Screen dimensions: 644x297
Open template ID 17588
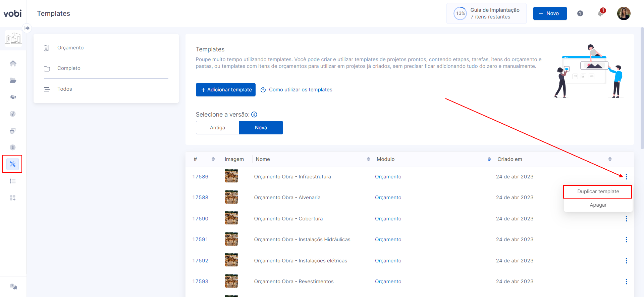200,198
